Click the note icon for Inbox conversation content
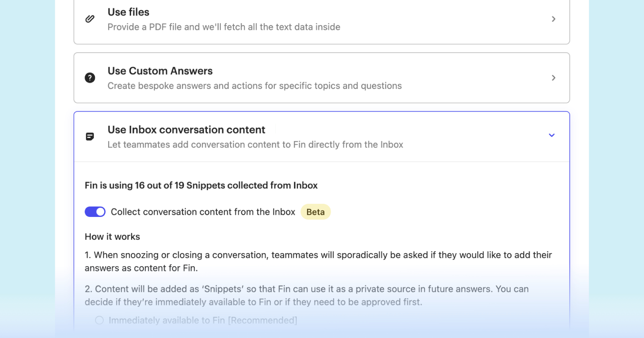This screenshot has width=644, height=338. pos(90,136)
